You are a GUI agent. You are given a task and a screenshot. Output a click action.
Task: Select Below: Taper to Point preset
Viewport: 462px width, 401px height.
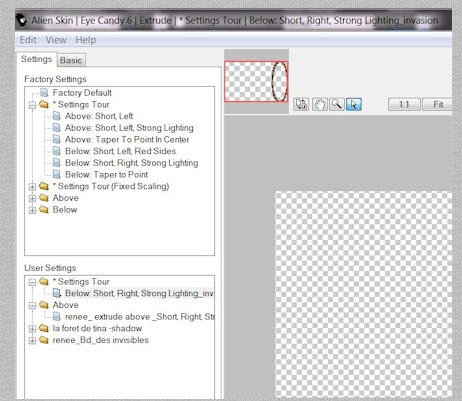pyautogui.click(x=106, y=174)
